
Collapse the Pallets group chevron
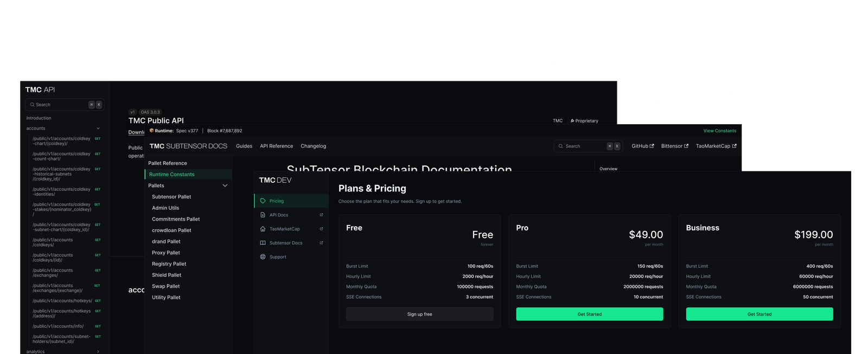pyautogui.click(x=225, y=185)
